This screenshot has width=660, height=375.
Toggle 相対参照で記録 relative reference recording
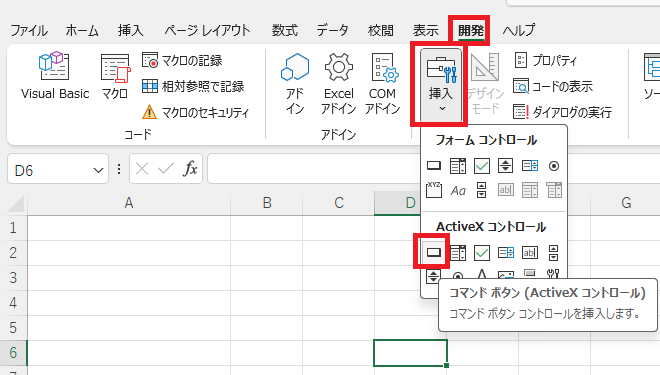tap(193, 86)
